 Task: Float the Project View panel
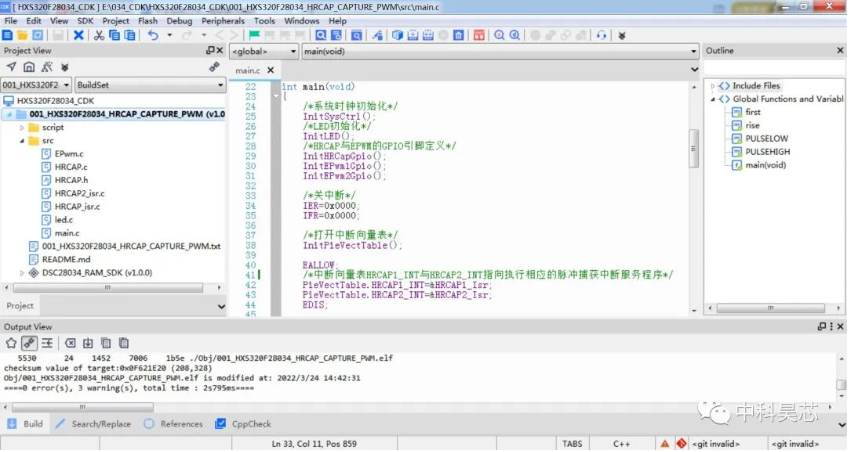pyautogui.click(x=210, y=50)
